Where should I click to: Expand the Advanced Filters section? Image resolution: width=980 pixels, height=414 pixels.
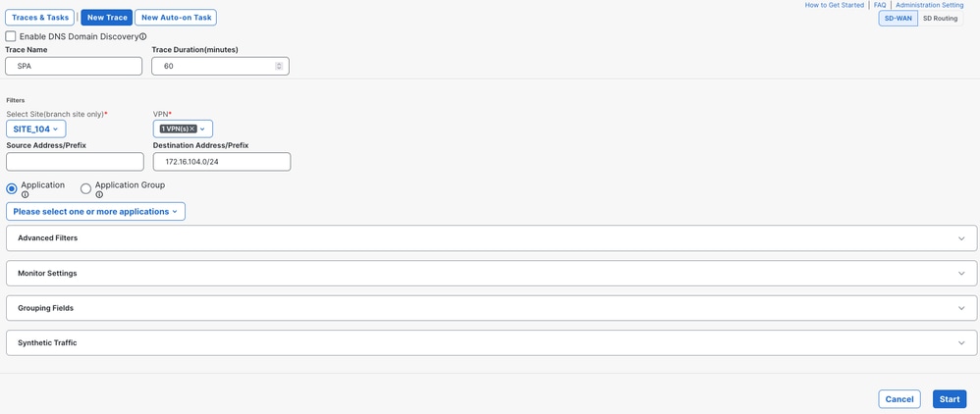[491, 238]
